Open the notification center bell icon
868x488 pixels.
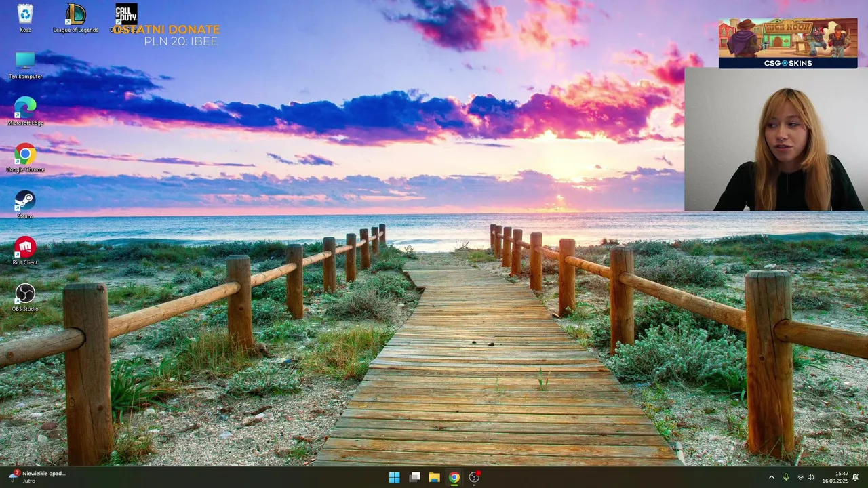click(x=856, y=477)
